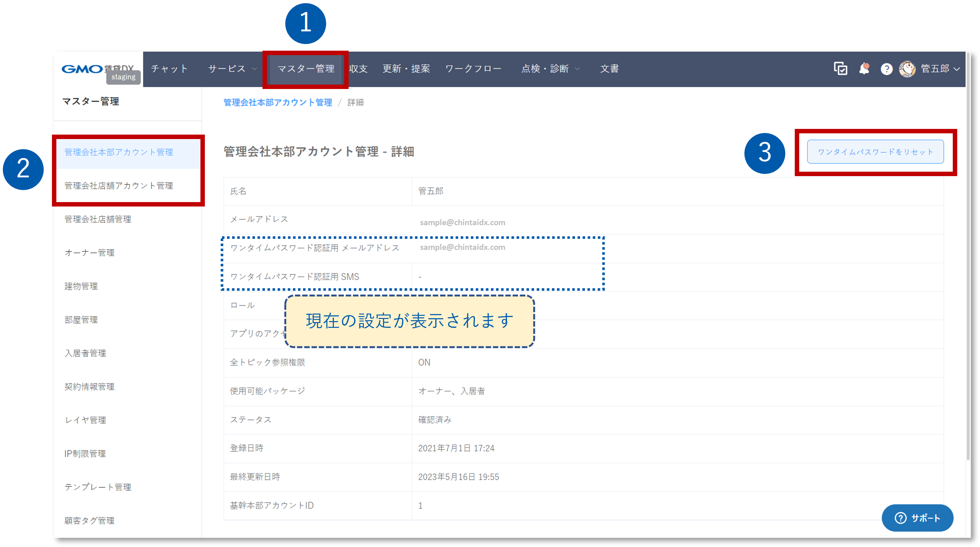Select the ワークフロー menu item
This screenshot has width=980, height=547.
pyautogui.click(x=473, y=69)
